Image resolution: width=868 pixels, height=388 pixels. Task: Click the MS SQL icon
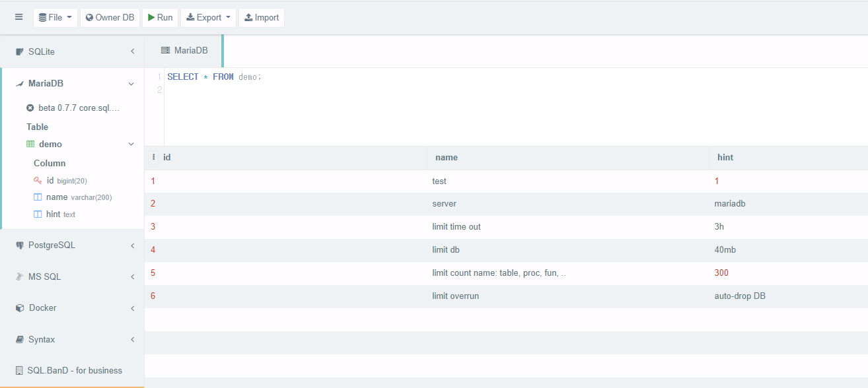(20, 276)
